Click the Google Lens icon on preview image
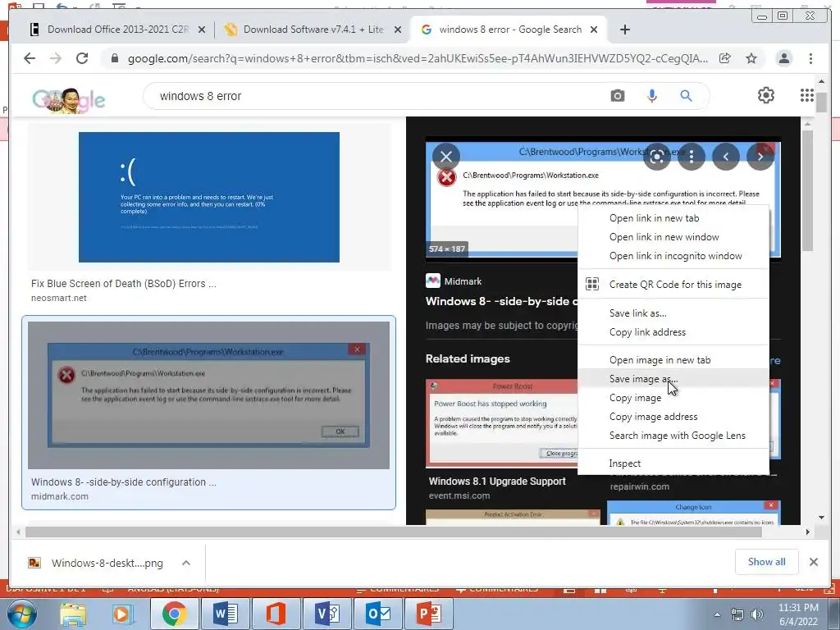 point(657,157)
